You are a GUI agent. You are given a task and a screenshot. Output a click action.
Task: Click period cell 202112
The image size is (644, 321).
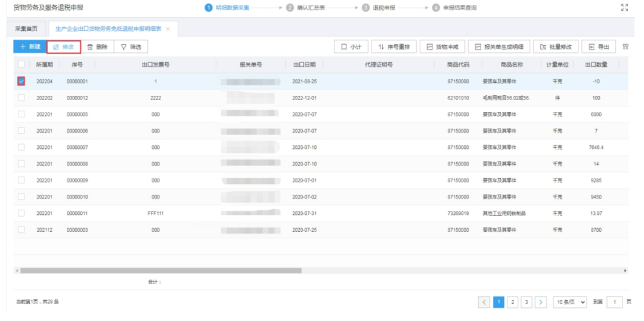(x=44, y=230)
